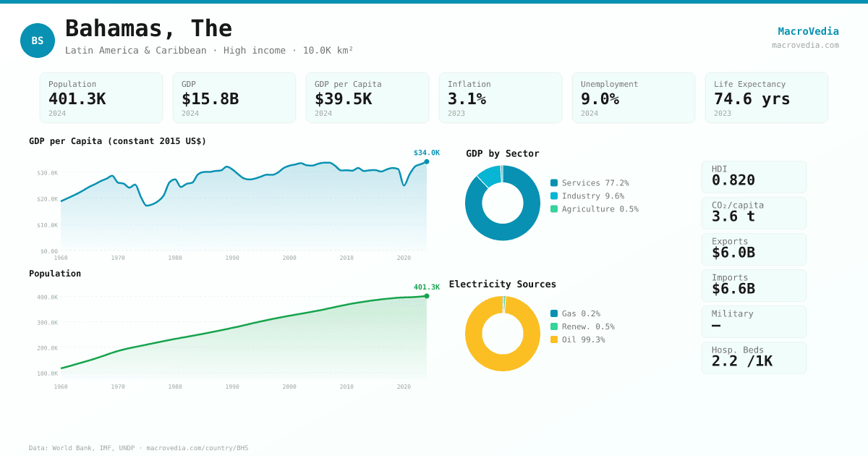This screenshot has height=456, width=868.
Task: Select the Population 401.3K card
Action: point(101,98)
